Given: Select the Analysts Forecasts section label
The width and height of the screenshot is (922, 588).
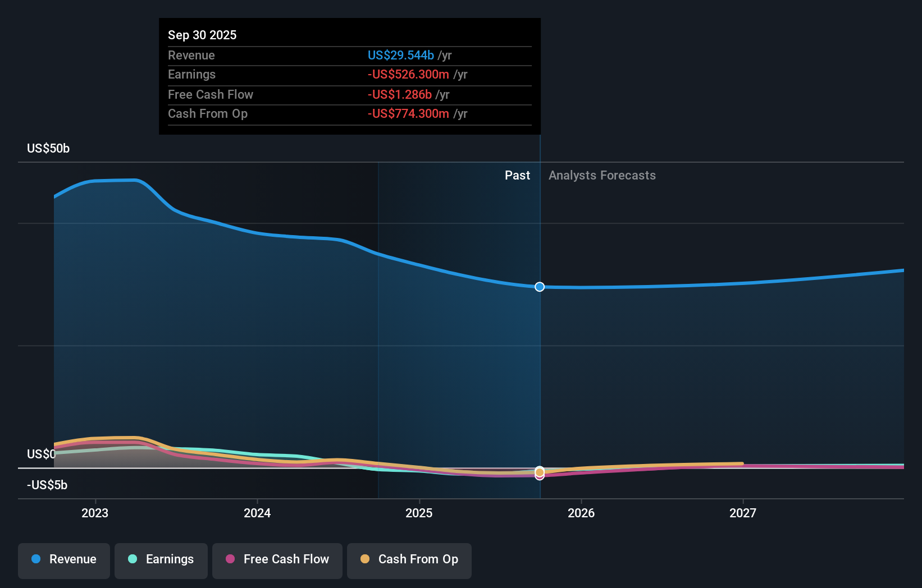Looking at the screenshot, I should point(602,175).
